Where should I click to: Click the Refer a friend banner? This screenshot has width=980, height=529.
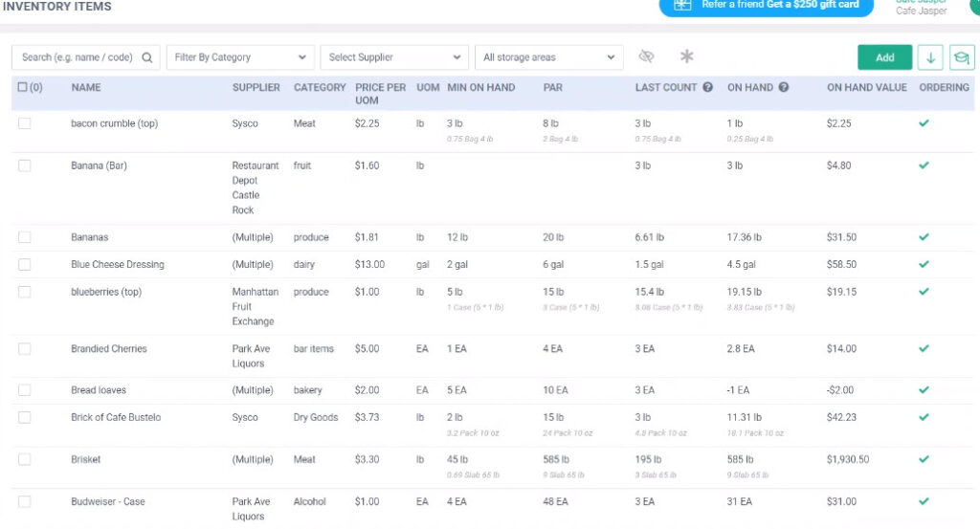click(x=767, y=7)
